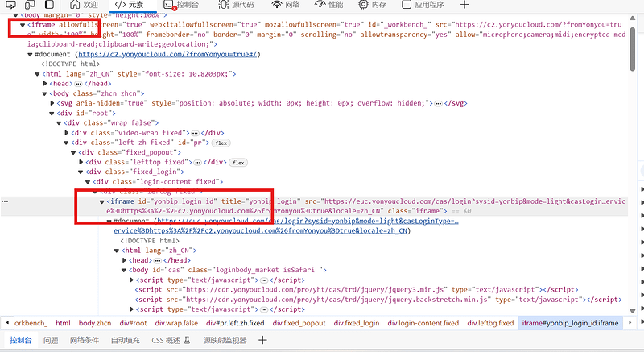Expand the inner head element below iframe
644x352 pixels.
click(x=125, y=260)
